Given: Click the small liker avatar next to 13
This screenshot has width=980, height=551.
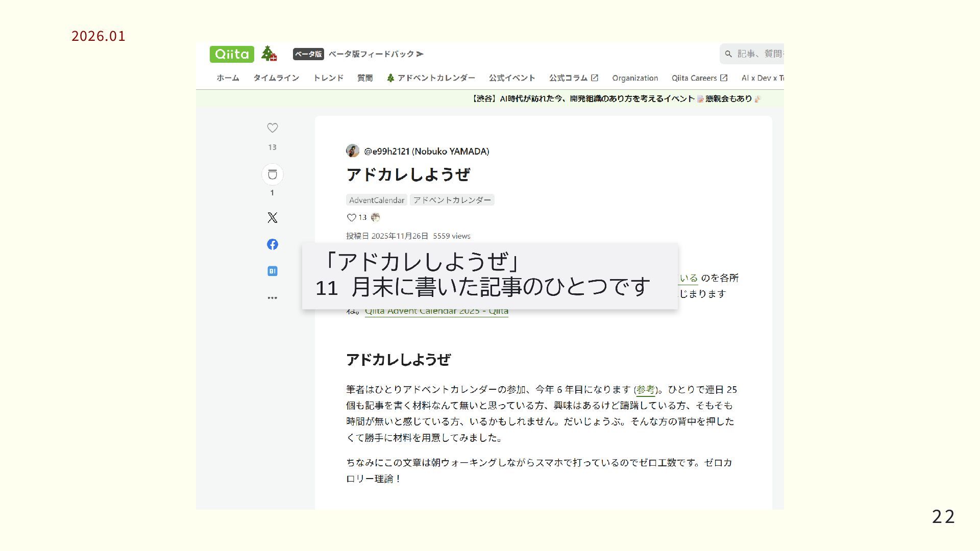Looking at the screenshot, I should [376, 217].
